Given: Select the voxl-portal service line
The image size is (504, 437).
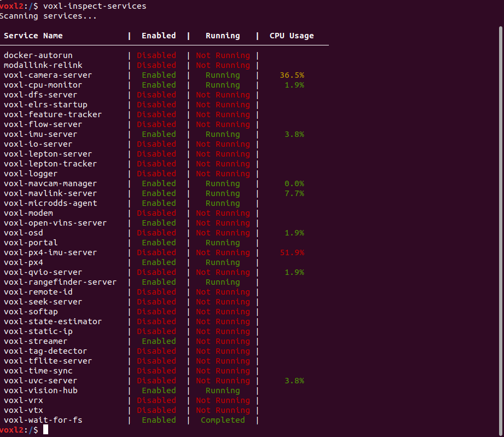Looking at the screenshot, I should click(x=30, y=243).
